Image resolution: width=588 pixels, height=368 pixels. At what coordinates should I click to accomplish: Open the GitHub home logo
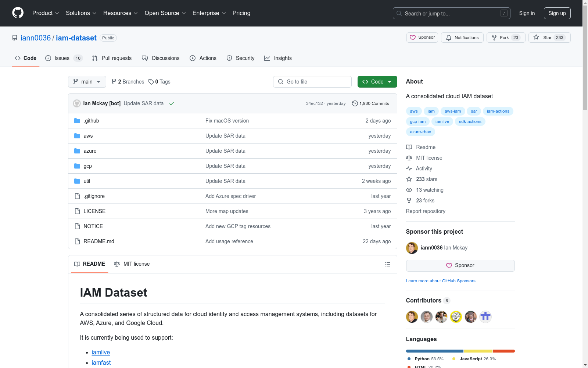(x=18, y=13)
